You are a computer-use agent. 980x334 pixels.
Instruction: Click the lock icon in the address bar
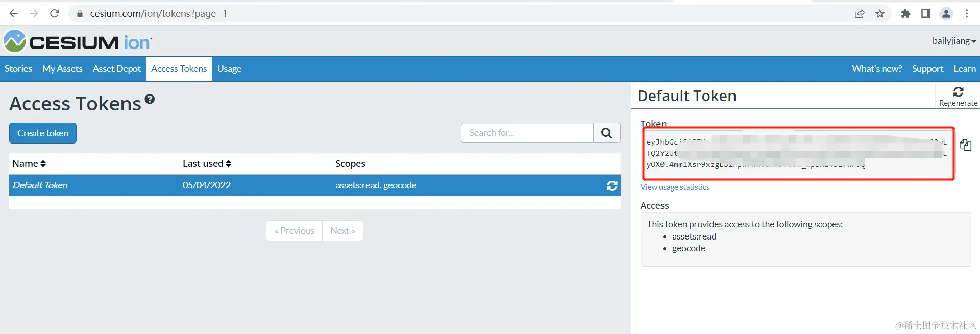[x=80, y=14]
